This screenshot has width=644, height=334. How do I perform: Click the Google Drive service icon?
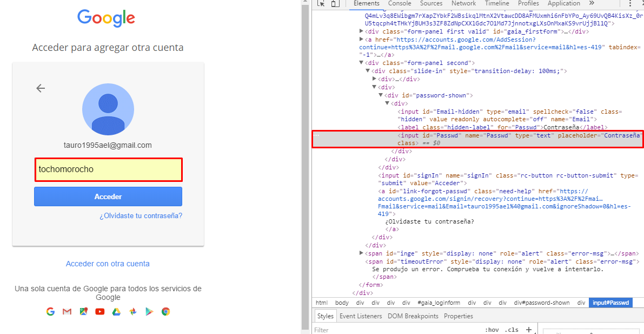pos(116,312)
